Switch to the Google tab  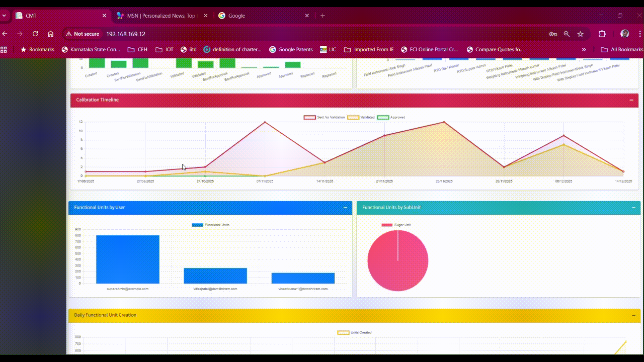[264, 16]
